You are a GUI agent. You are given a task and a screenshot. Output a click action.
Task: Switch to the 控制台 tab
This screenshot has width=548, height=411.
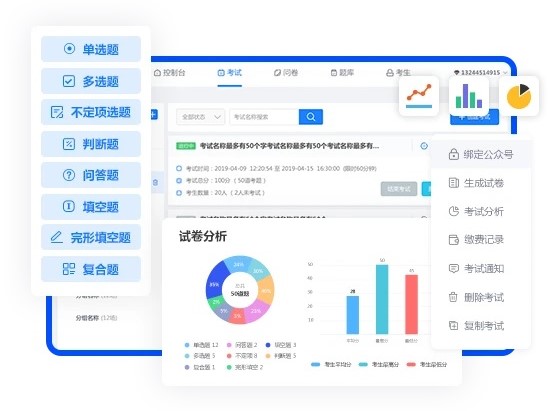(x=170, y=73)
